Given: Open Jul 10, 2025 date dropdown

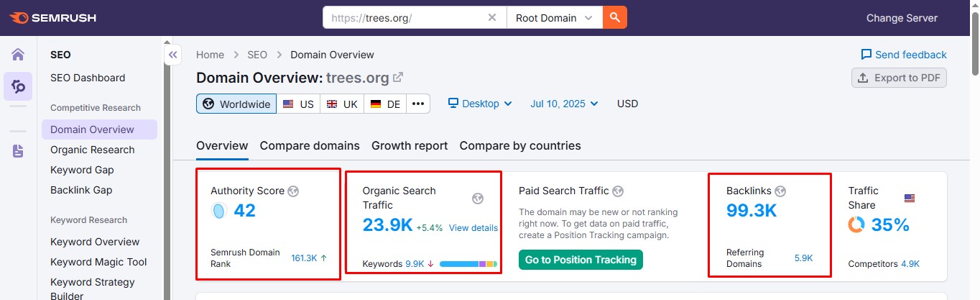Looking at the screenshot, I should [564, 104].
